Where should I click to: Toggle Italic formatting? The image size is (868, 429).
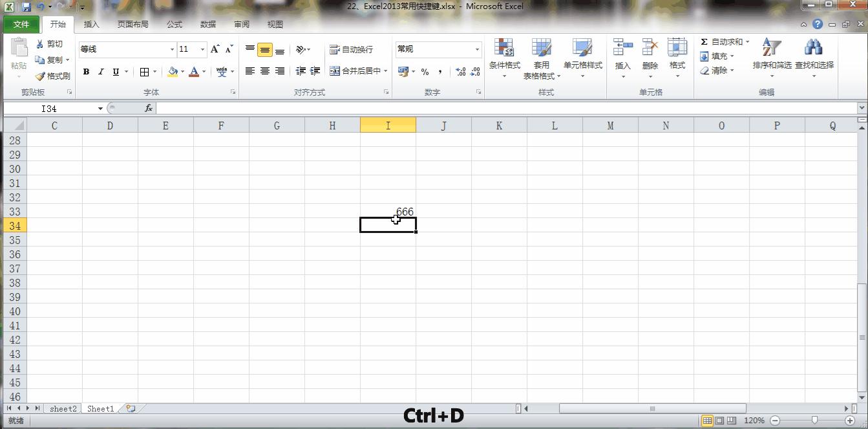point(101,72)
